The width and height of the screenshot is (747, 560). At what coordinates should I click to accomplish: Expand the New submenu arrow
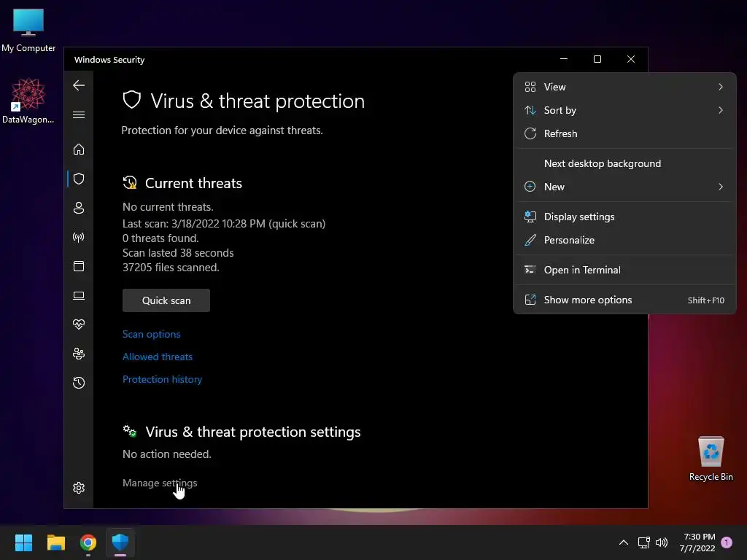coord(720,187)
